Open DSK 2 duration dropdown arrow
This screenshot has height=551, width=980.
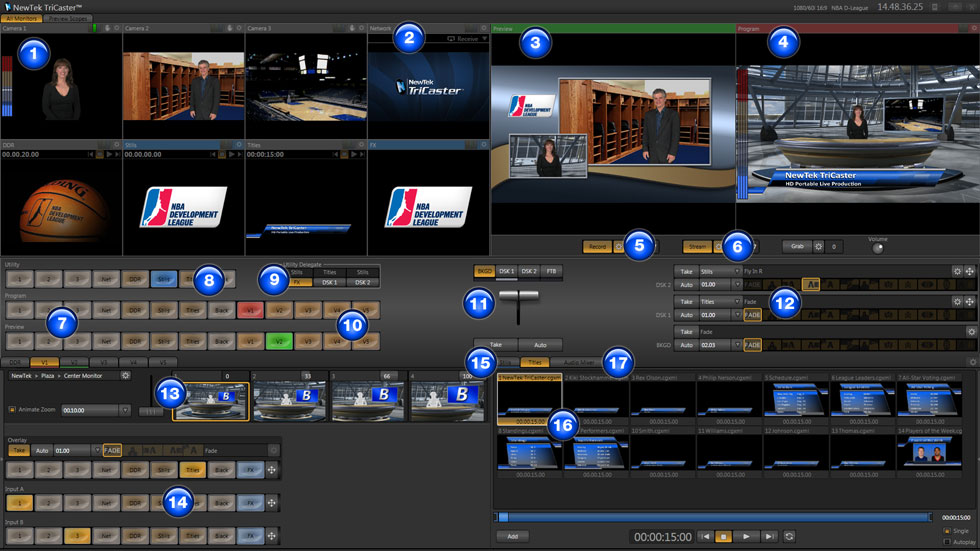737,284
